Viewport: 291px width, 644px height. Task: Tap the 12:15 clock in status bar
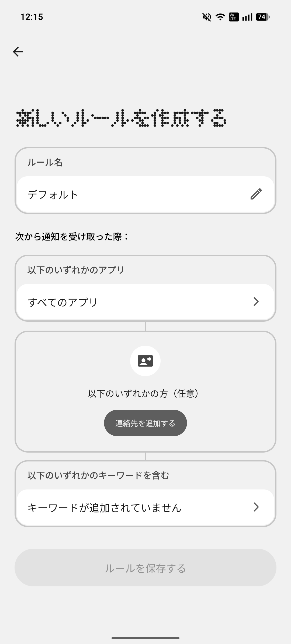[32, 17]
